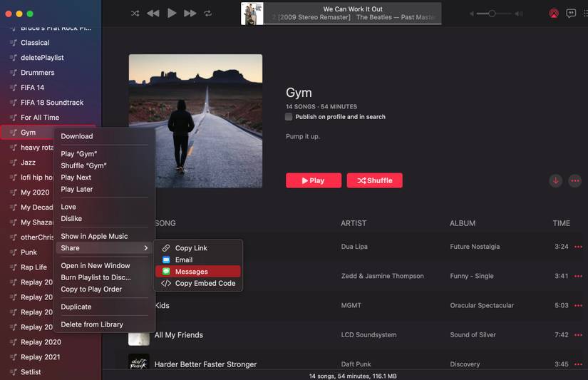The height and width of the screenshot is (380, 588).
Task: Click the red Shuffle button
Action: (375, 180)
